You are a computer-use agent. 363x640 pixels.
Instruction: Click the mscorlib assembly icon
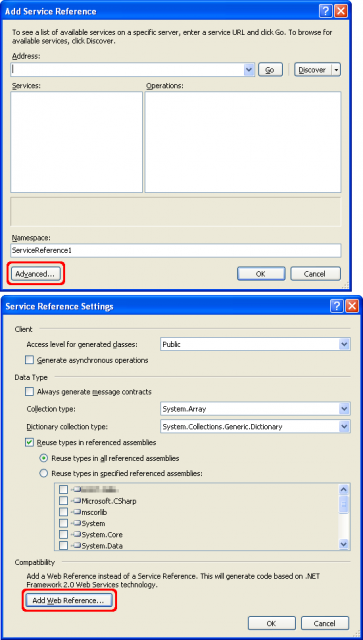pyautogui.click(x=76, y=512)
